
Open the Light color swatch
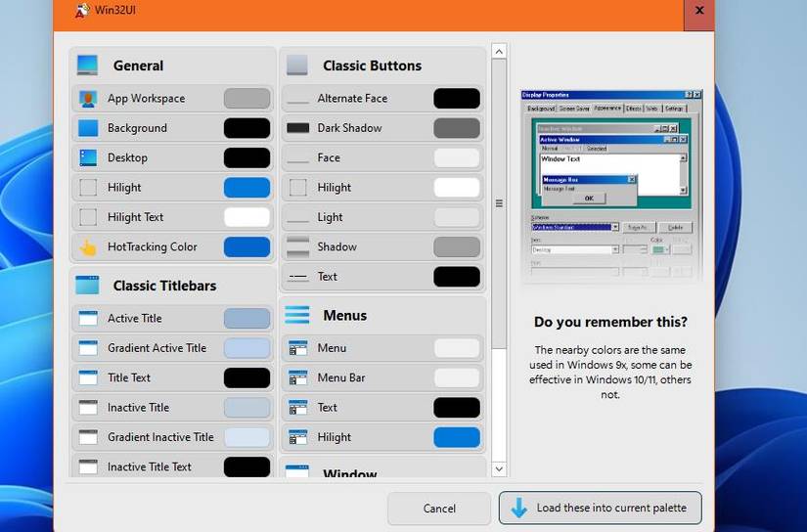[457, 217]
